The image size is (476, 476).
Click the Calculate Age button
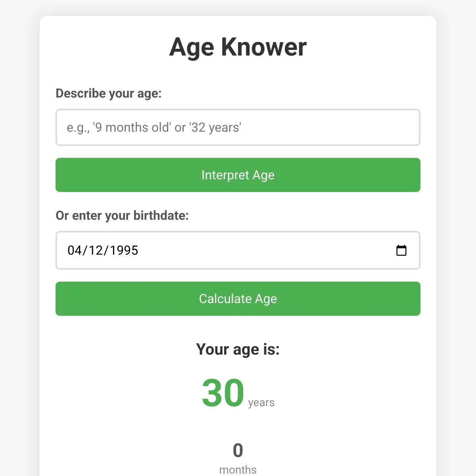238,299
